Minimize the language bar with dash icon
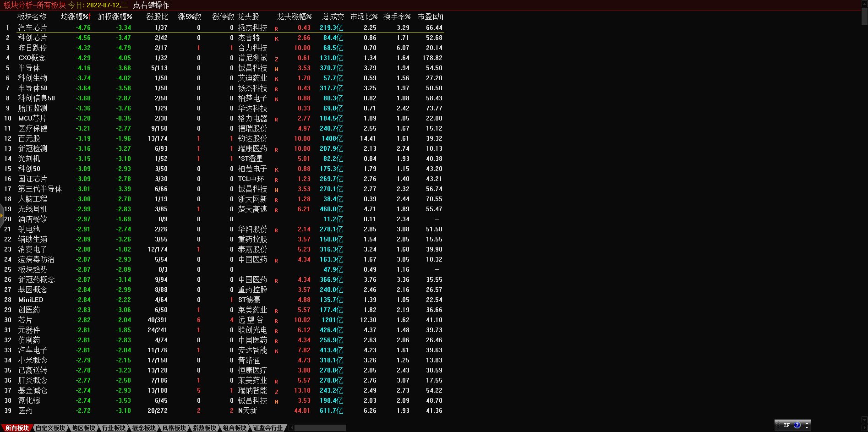Screen dimensions: 868x432 click(807, 422)
